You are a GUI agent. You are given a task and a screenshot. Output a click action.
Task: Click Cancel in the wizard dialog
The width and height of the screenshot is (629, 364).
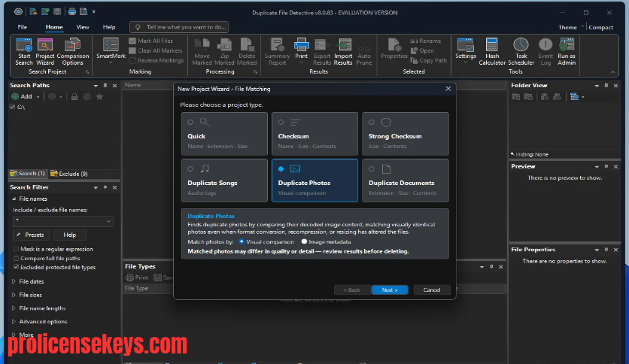click(x=432, y=290)
